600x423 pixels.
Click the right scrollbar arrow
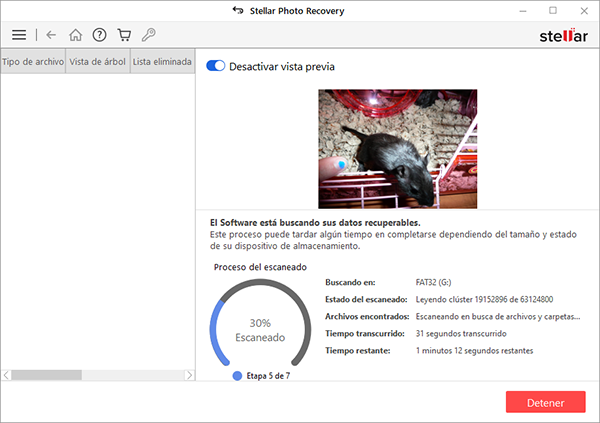(189, 375)
